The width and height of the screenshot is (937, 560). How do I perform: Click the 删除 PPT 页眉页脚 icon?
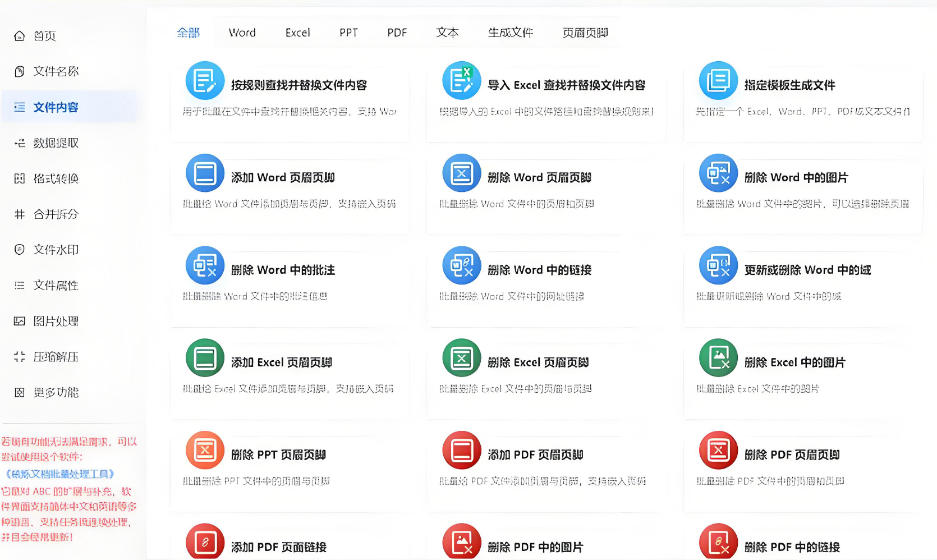click(205, 451)
